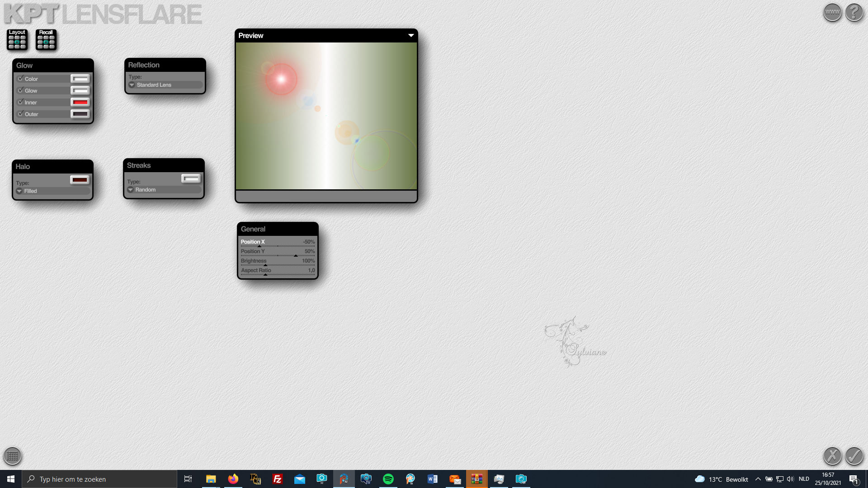Toggle the Color checkbox in Glow panel

pos(20,79)
